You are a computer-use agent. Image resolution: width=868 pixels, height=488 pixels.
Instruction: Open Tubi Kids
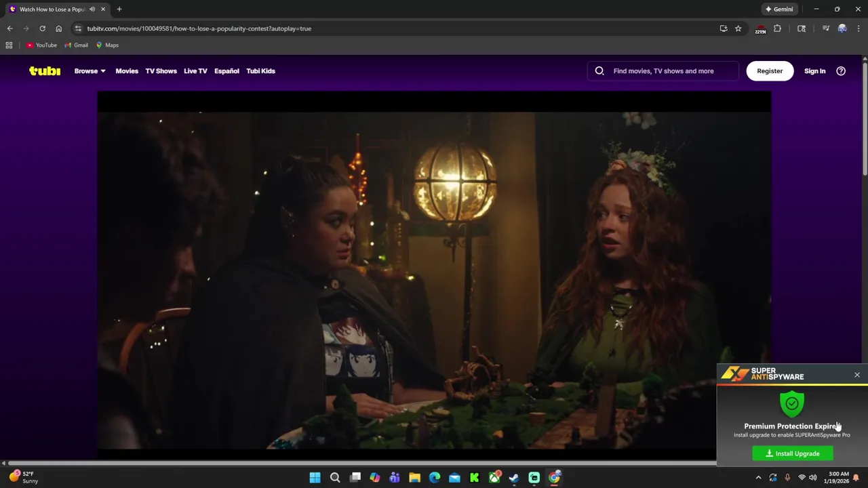[260, 70]
